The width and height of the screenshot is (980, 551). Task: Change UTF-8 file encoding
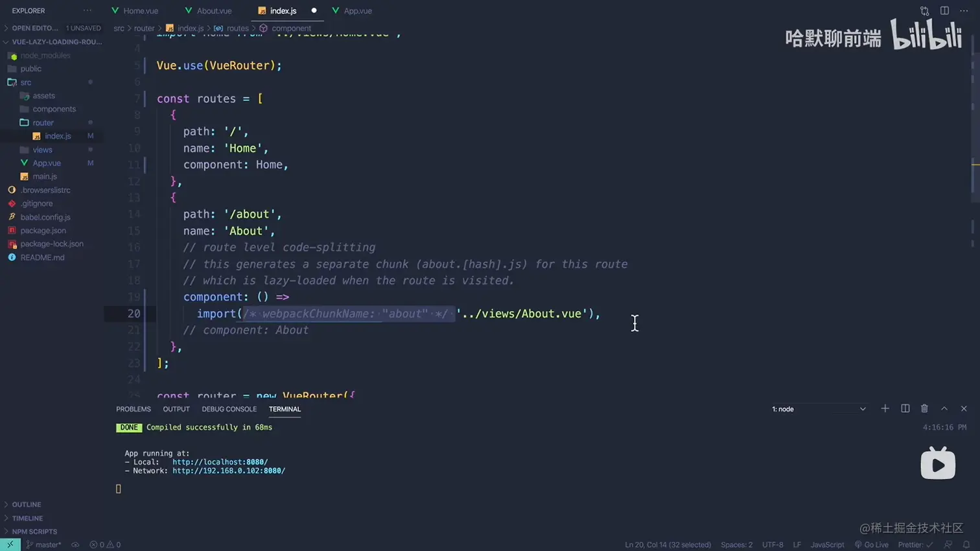coord(773,545)
